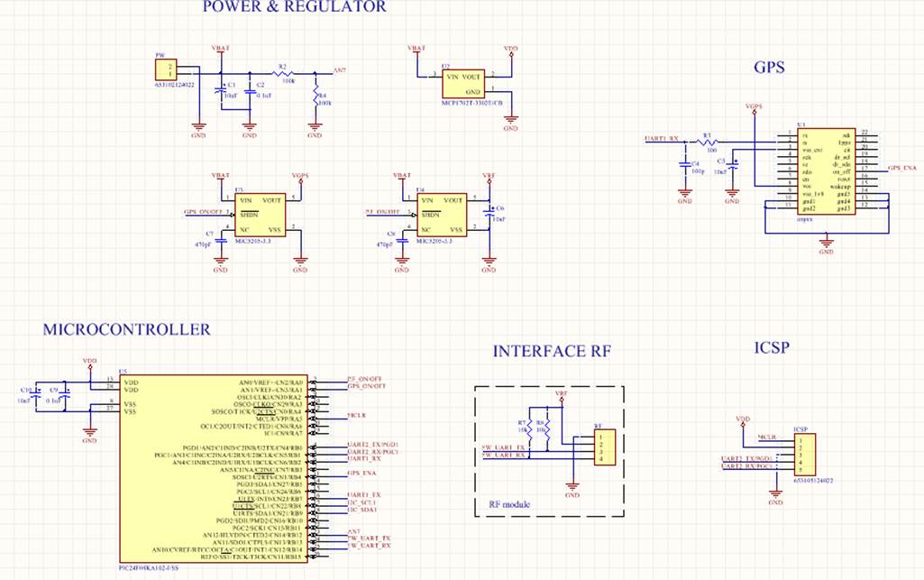Click resistor R2 in the battery divider
The width and height of the screenshot is (924, 580).
click(283, 73)
